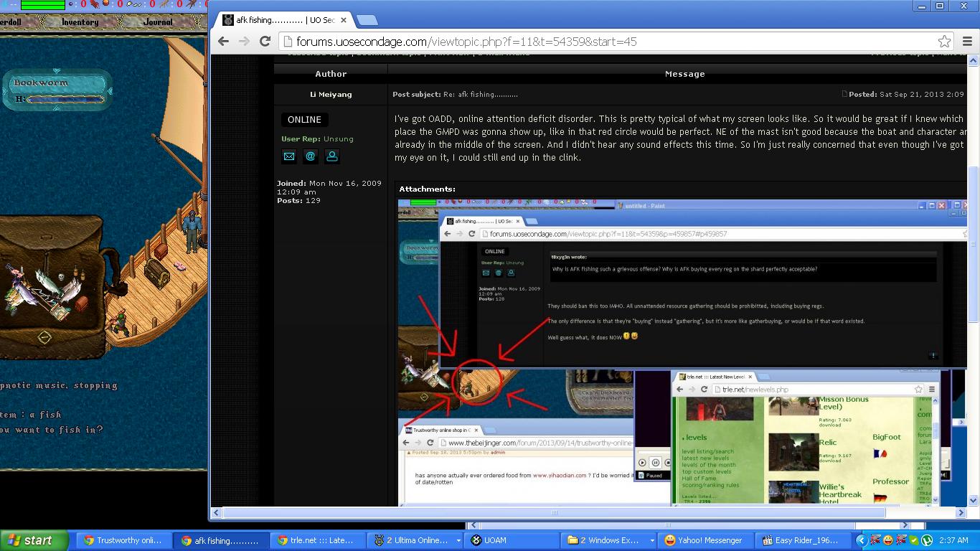The image size is (980, 551).
Task: Click the large wooden chest on the boat
Action: [156, 271]
